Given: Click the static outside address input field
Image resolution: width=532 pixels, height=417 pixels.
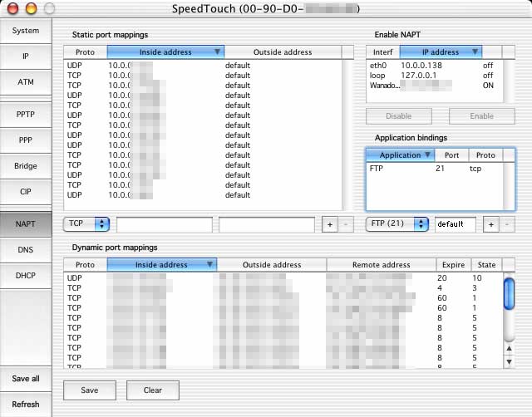Looking at the screenshot, I should click(267, 225).
